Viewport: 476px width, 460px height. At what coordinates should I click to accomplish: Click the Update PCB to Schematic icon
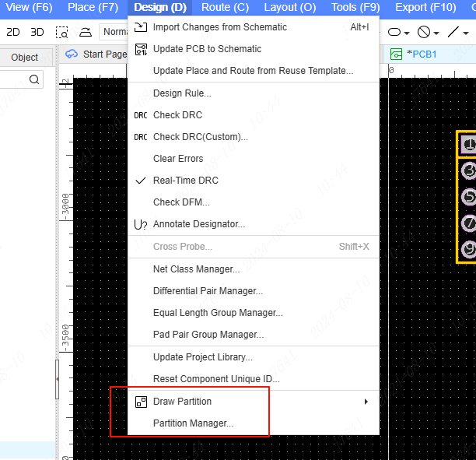pos(141,49)
